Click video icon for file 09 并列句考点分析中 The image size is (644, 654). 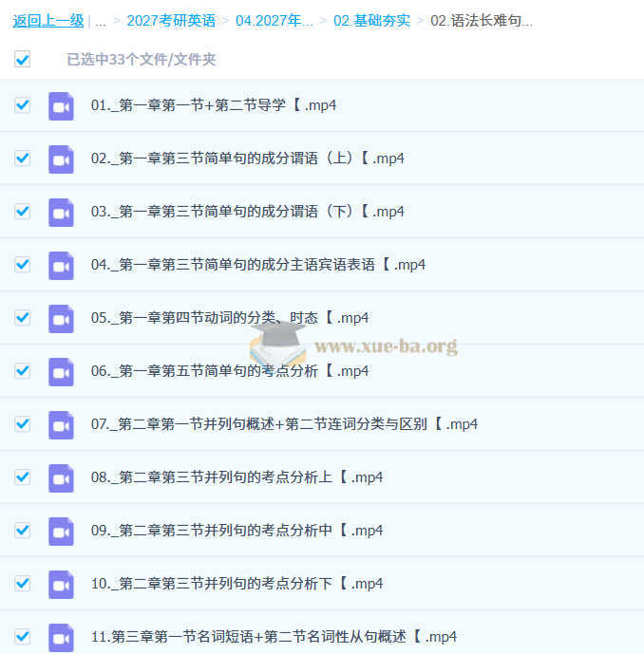pyautogui.click(x=61, y=531)
